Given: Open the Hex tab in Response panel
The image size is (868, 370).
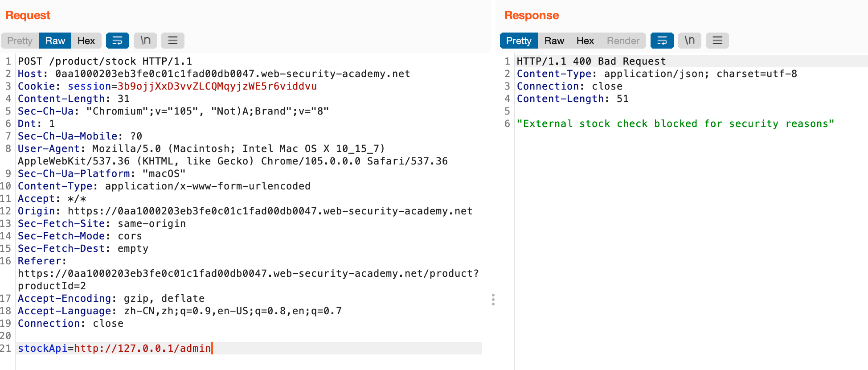Looking at the screenshot, I should (x=585, y=41).
